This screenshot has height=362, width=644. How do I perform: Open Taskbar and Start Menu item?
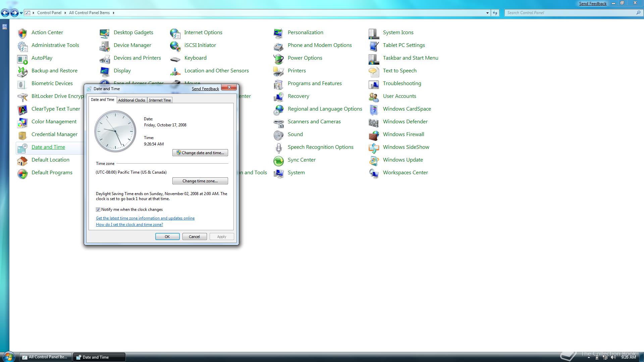click(x=411, y=58)
